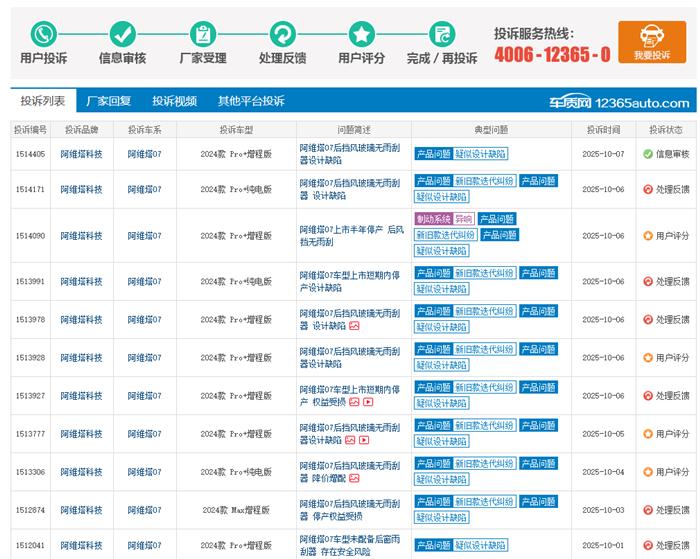Click the 投诉时间 column header

pos(603,130)
